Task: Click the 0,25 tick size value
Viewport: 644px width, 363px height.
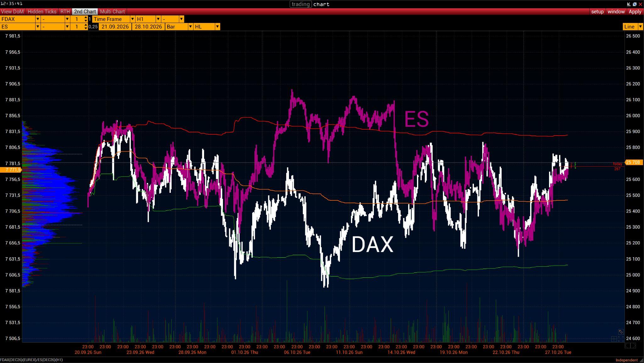Action: tap(93, 26)
